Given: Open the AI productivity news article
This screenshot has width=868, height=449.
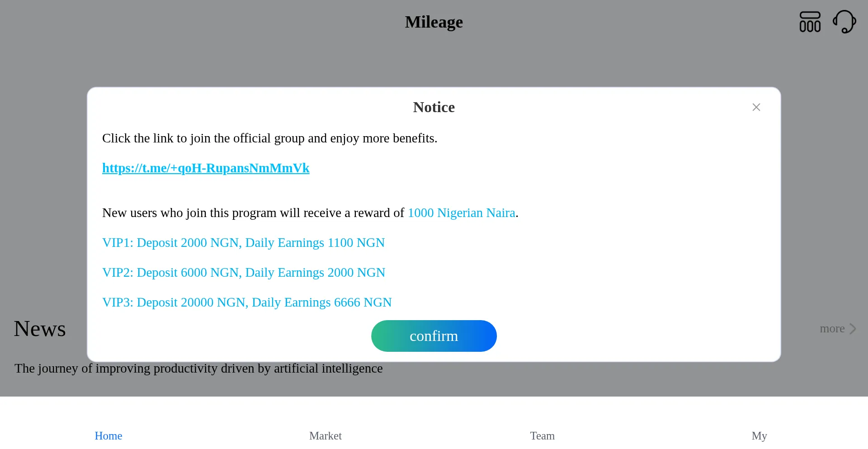Looking at the screenshot, I should 198,369.
